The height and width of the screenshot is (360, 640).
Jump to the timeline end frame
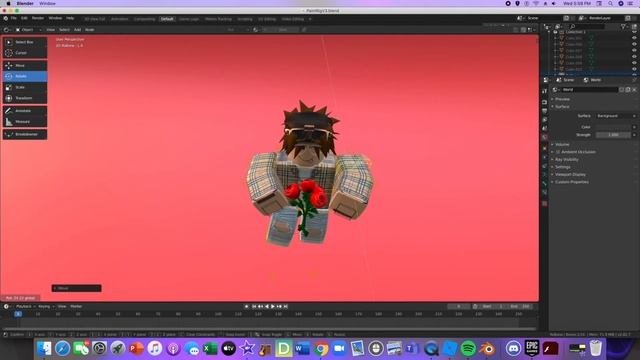[286, 307]
